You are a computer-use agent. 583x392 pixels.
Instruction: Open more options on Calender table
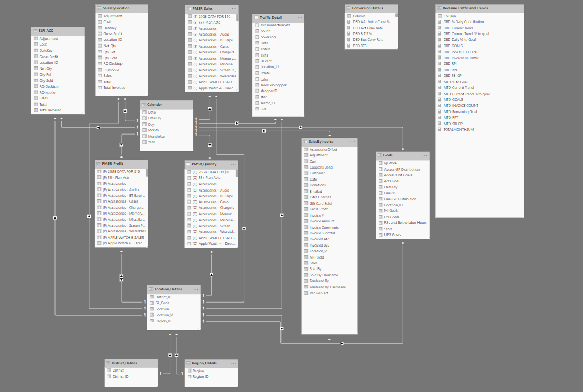click(189, 105)
